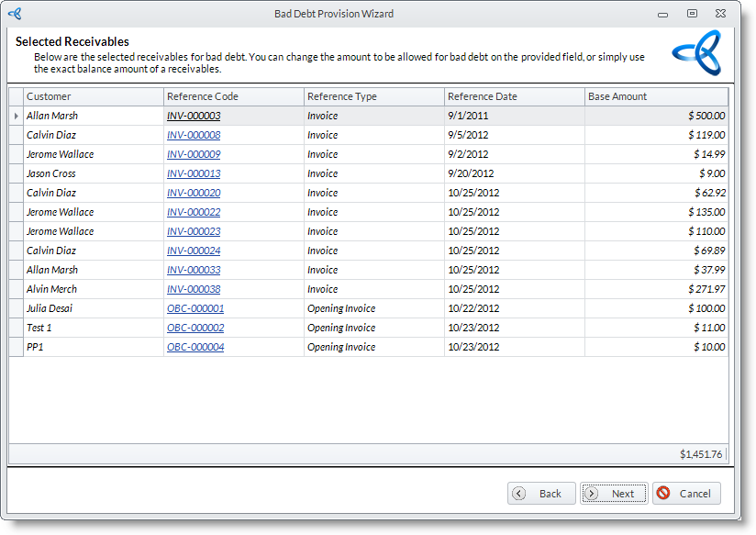Image resolution: width=756 pixels, height=535 pixels.
Task: Open invoice link INV-000008
Action: (194, 135)
